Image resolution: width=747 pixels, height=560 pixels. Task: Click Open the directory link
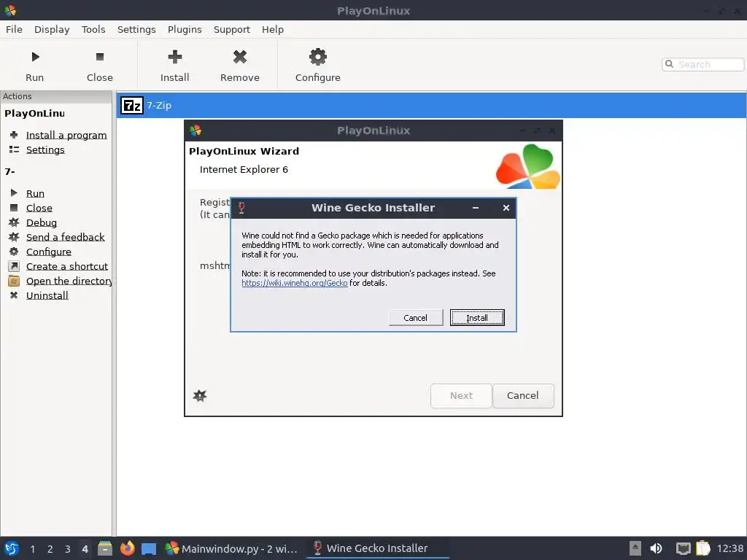pyautogui.click(x=69, y=281)
